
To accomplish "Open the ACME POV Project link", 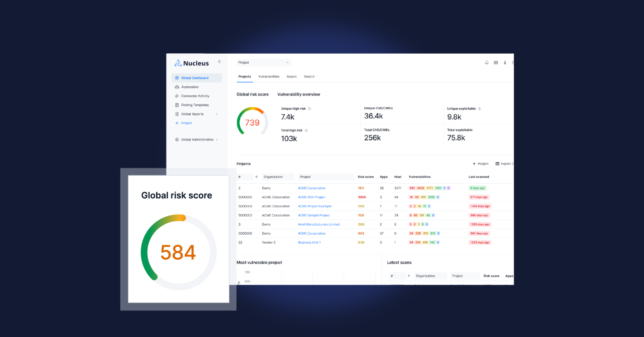I will point(312,197).
